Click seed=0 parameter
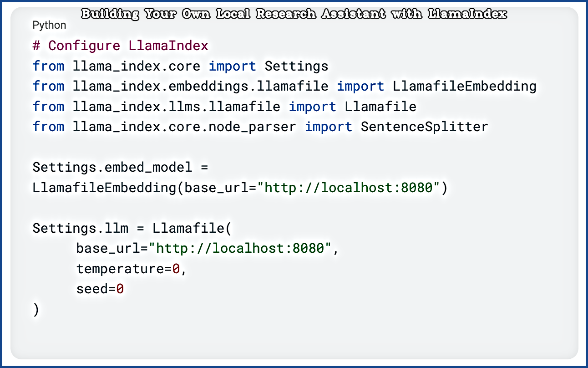Viewport: 588px width, 368px height. click(100, 289)
